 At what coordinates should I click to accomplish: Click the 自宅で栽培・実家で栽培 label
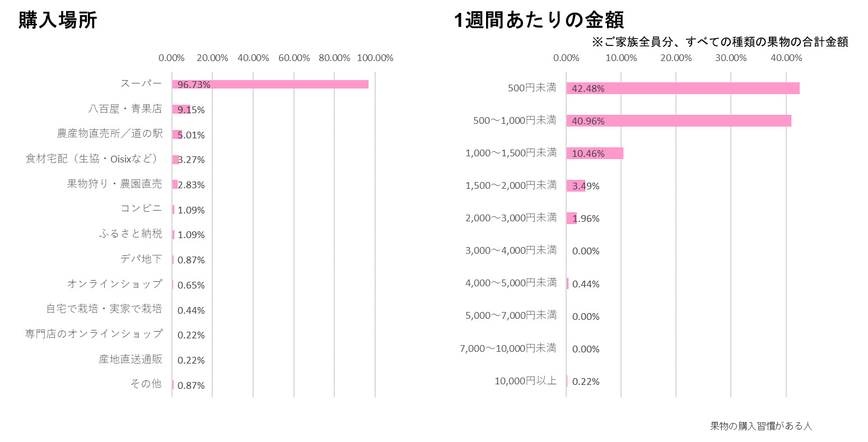click(104, 309)
